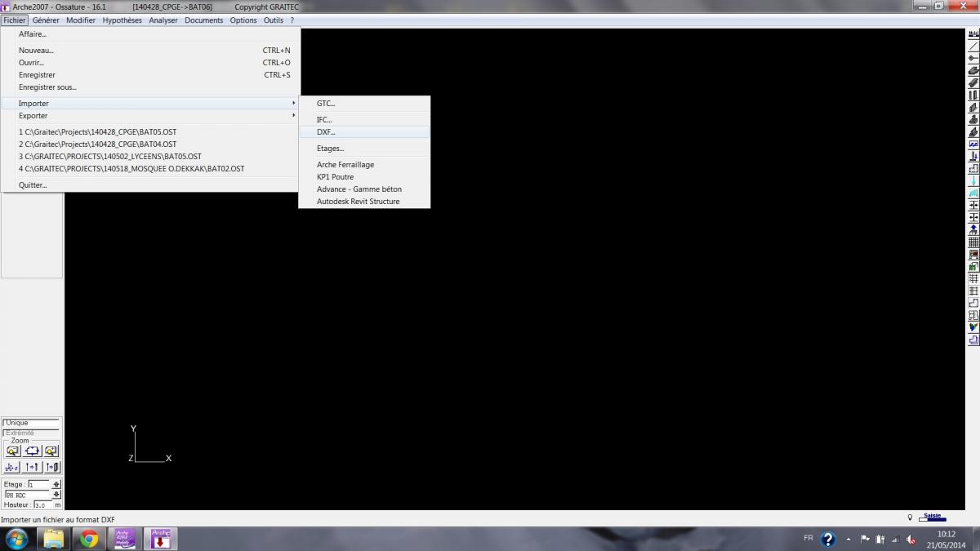Expand the Exporter submenu

point(151,116)
